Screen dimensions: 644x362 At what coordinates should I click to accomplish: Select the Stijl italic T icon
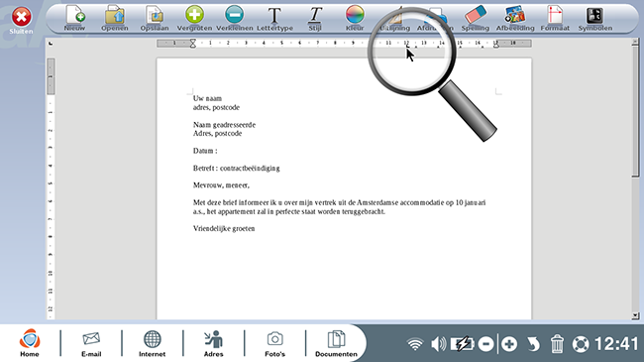[315, 18]
